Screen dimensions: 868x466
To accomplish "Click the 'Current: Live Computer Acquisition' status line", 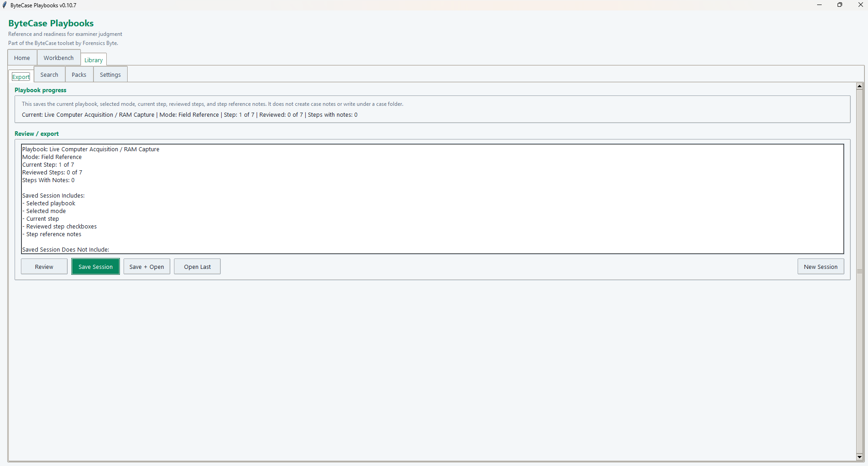I will [x=189, y=114].
